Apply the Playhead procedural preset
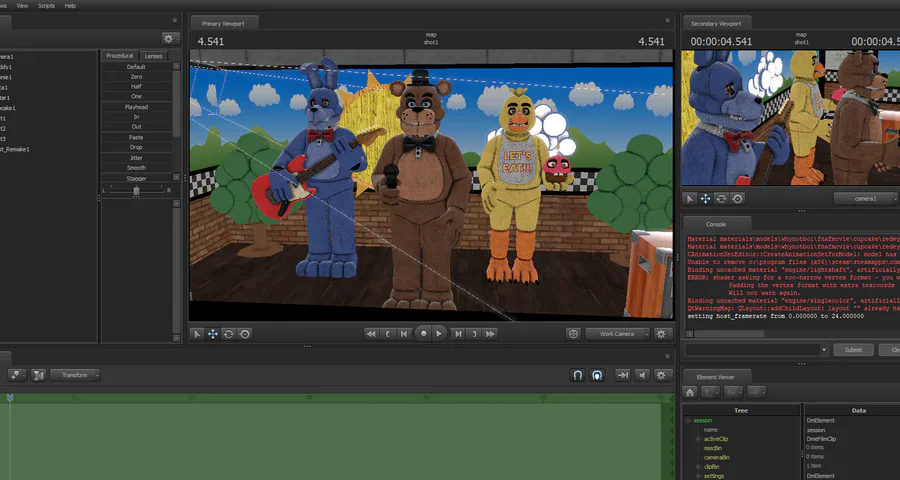Image resolution: width=900 pixels, height=480 pixels. tap(136, 107)
